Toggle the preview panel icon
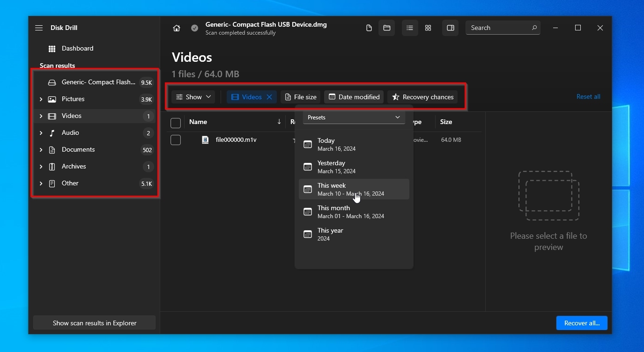644x352 pixels. click(451, 28)
